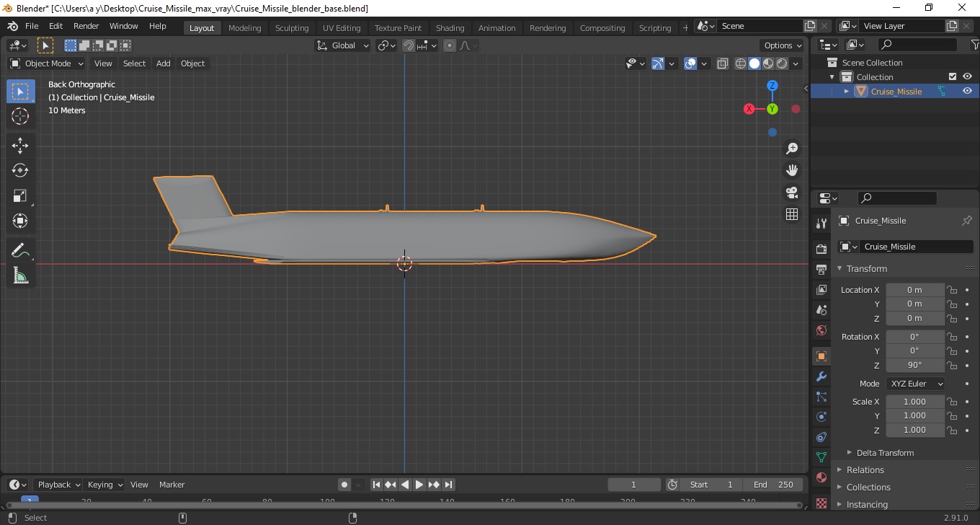
Task: Open the Options dropdown
Action: pyautogui.click(x=783, y=45)
